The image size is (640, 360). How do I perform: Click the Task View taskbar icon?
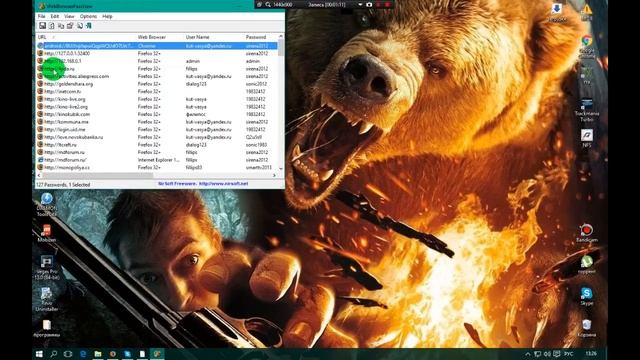tap(68, 354)
